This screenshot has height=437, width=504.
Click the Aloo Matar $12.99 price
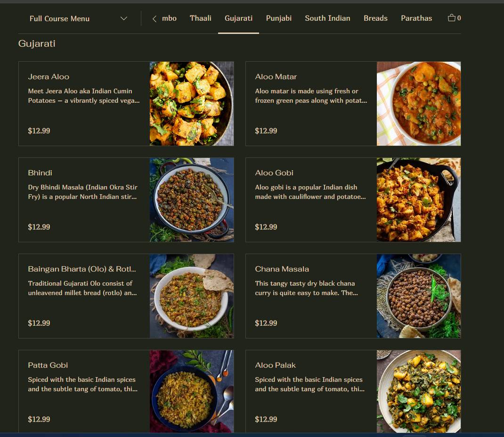(x=266, y=131)
